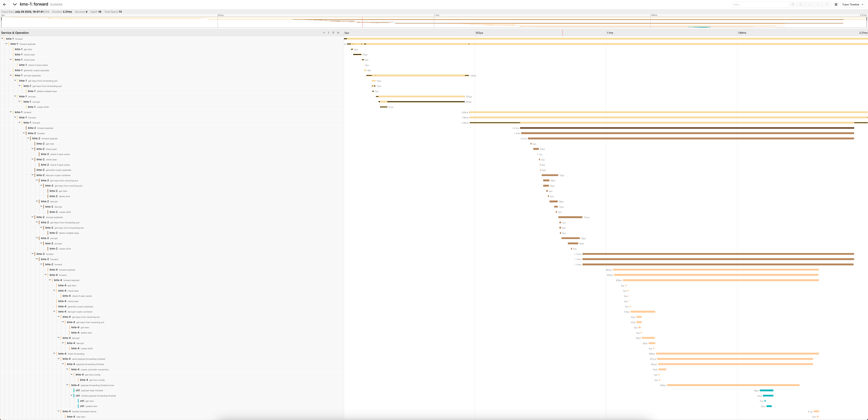Collapse trace header chevron beside title
This screenshot has width=868, height=420.
(x=15, y=4)
